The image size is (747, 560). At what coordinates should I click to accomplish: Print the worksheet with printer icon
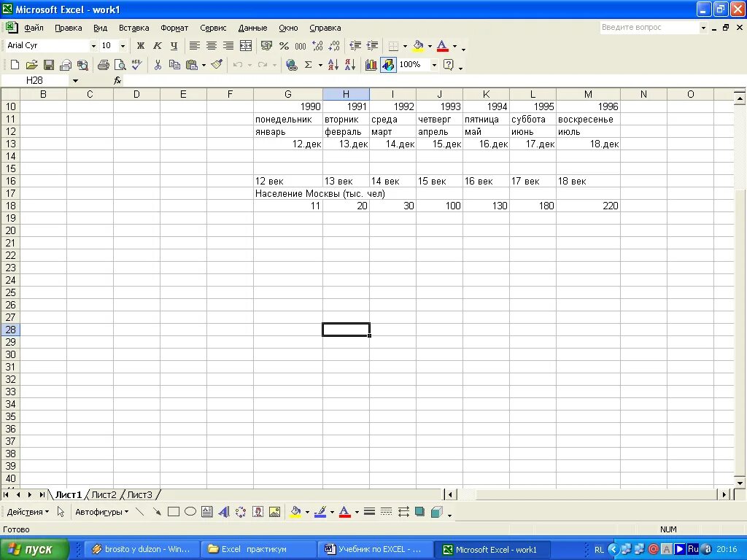[104, 65]
